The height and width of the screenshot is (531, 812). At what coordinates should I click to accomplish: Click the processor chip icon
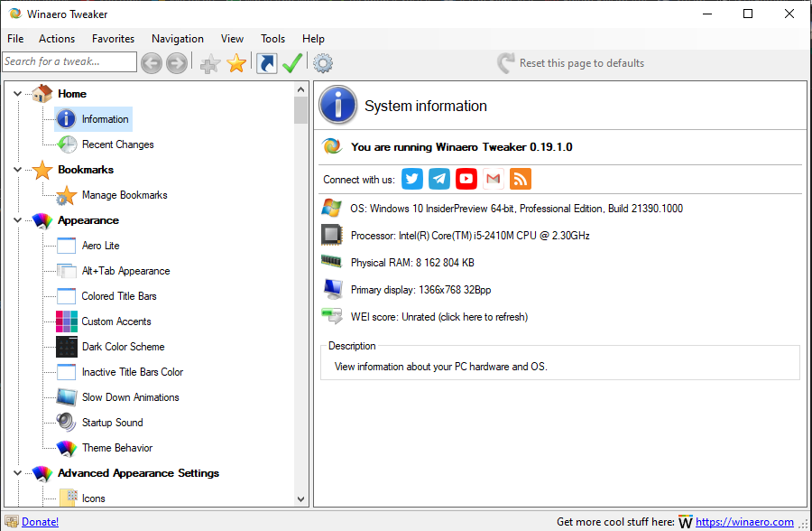pos(331,235)
